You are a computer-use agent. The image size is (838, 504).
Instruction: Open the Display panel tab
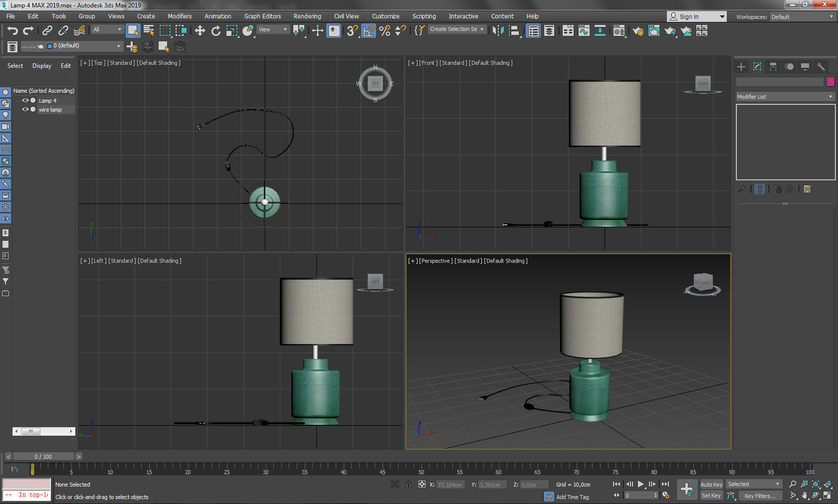(805, 67)
